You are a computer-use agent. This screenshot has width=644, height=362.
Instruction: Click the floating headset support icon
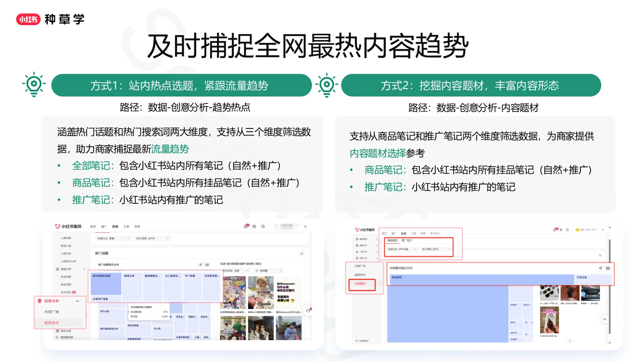click(x=309, y=311)
